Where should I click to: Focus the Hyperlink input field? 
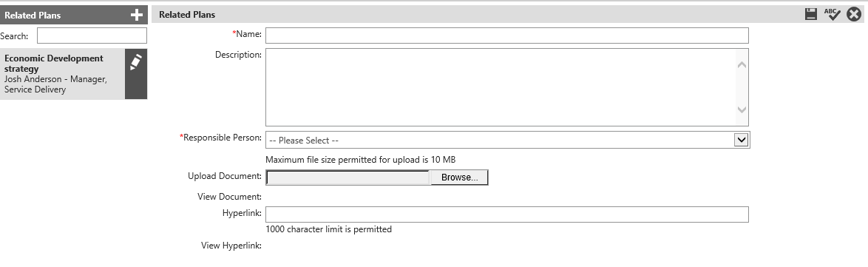(x=507, y=214)
